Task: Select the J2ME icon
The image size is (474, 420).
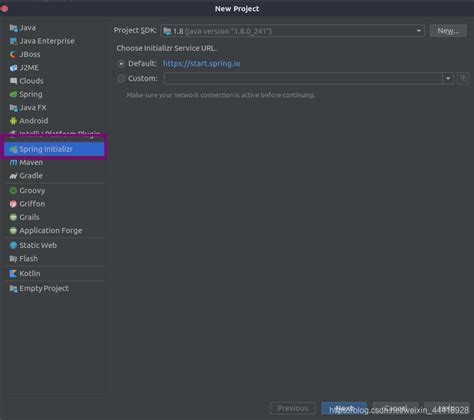Action: pyautogui.click(x=13, y=68)
